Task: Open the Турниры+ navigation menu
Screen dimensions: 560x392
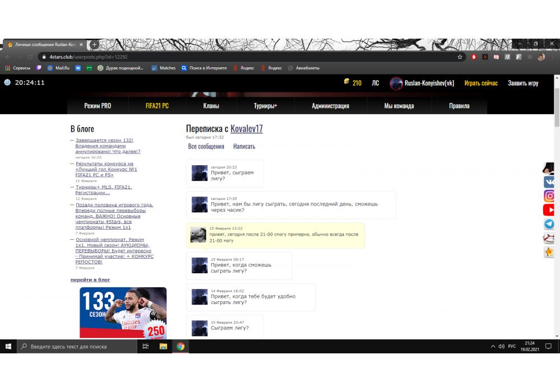Action: coord(265,106)
